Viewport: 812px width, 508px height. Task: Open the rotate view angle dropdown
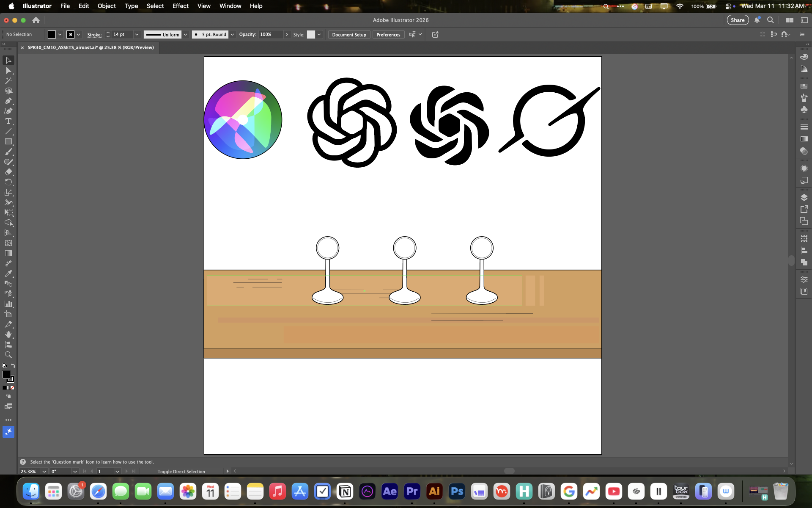point(75,472)
